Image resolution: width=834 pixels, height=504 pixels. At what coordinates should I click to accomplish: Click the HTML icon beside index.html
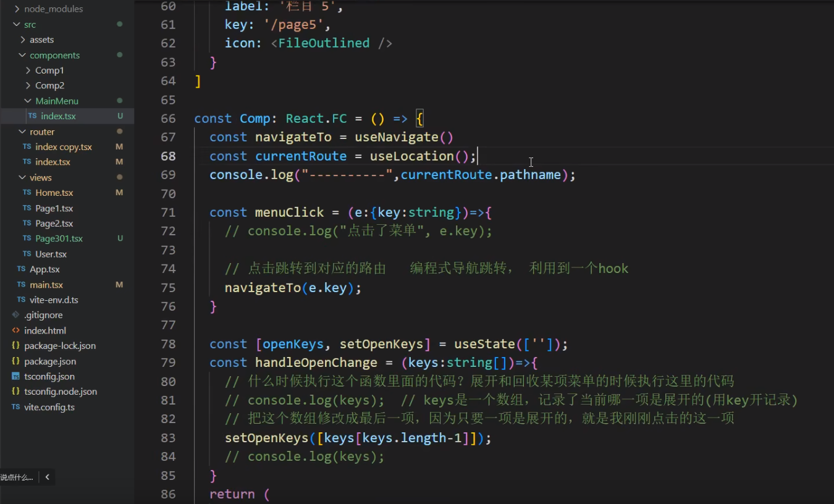(x=16, y=330)
